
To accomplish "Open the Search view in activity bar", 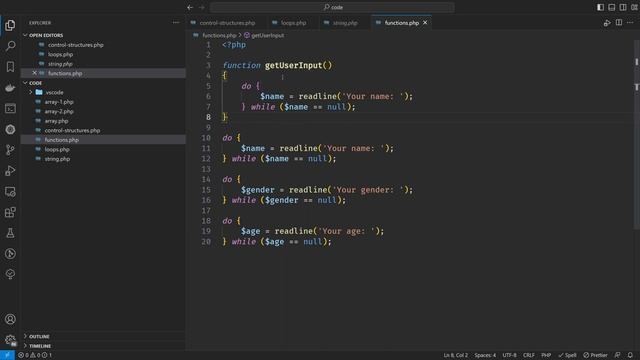I will 10,46.
